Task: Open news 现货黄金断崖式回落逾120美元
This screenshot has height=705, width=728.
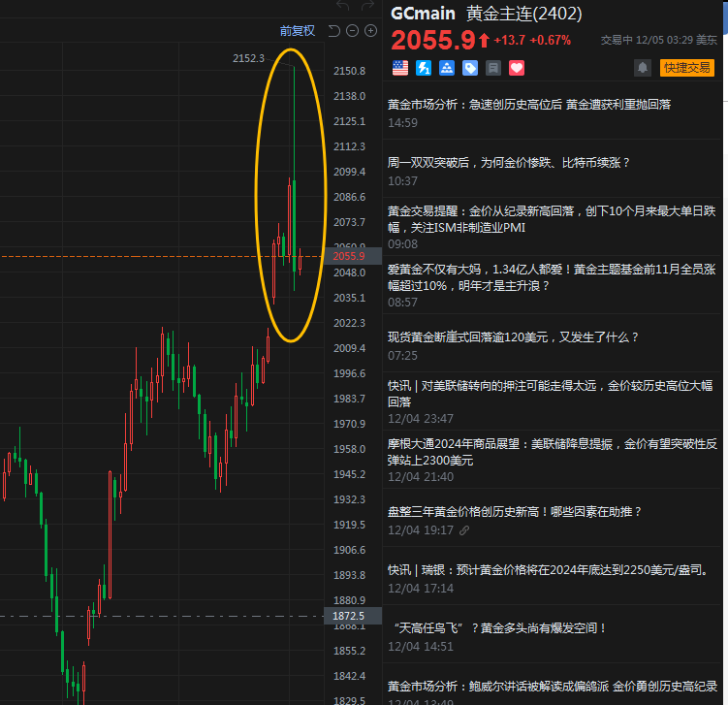Action: pyautogui.click(x=513, y=337)
